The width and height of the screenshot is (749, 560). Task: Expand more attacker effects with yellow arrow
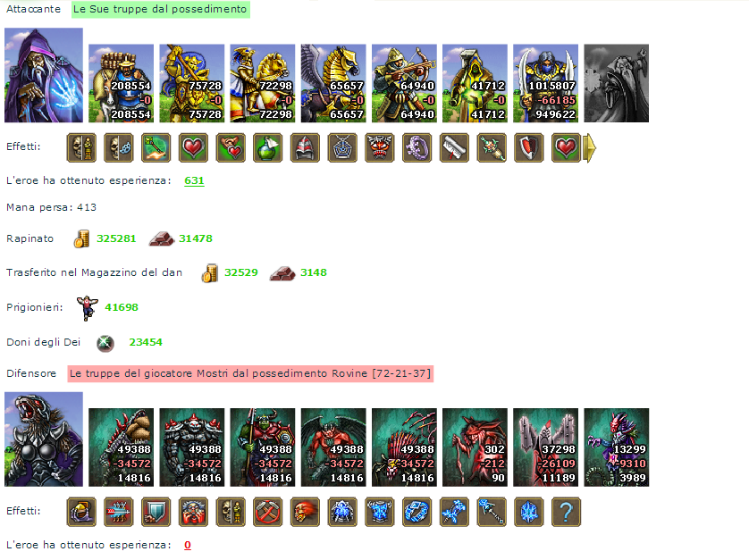(x=590, y=148)
